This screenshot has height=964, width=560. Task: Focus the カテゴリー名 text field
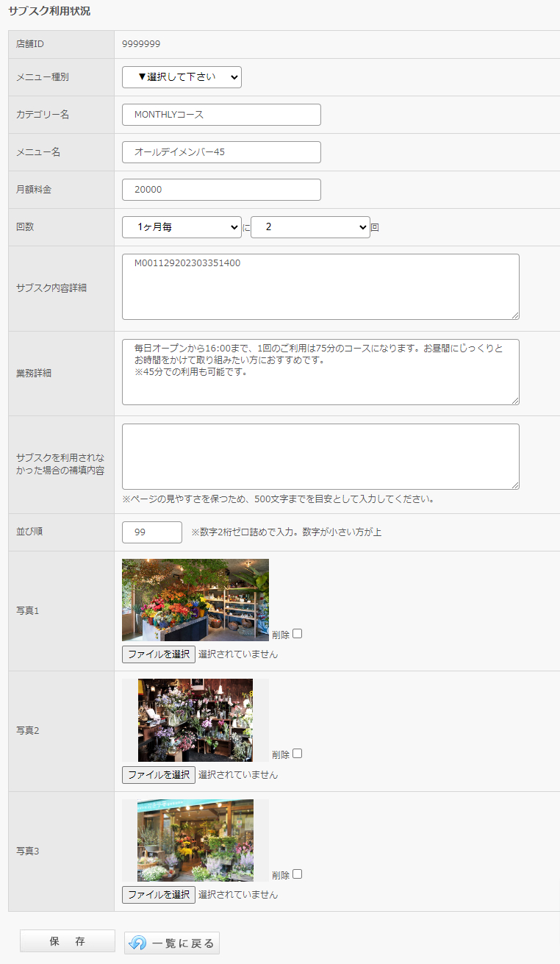221,115
